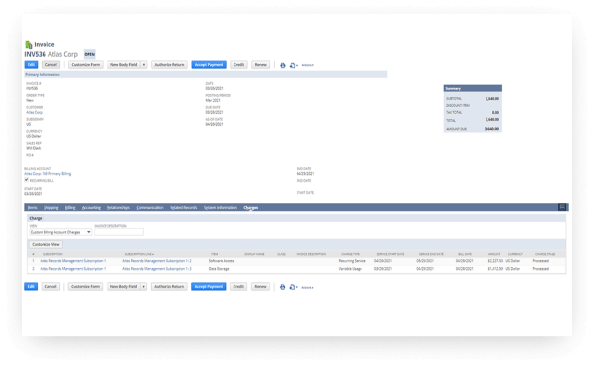Click the top Authorize Return button
This screenshot has height=367, width=594.
click(x=169, y=65)
